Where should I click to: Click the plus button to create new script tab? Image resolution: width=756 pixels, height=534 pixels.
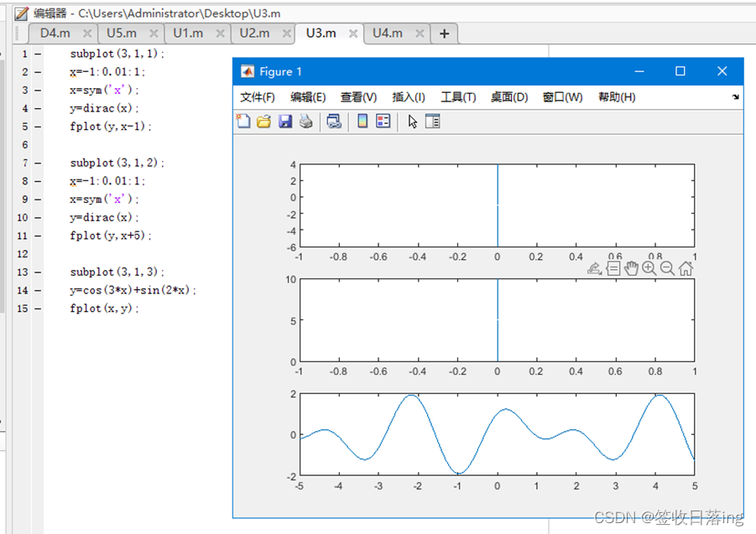point(444,34)
